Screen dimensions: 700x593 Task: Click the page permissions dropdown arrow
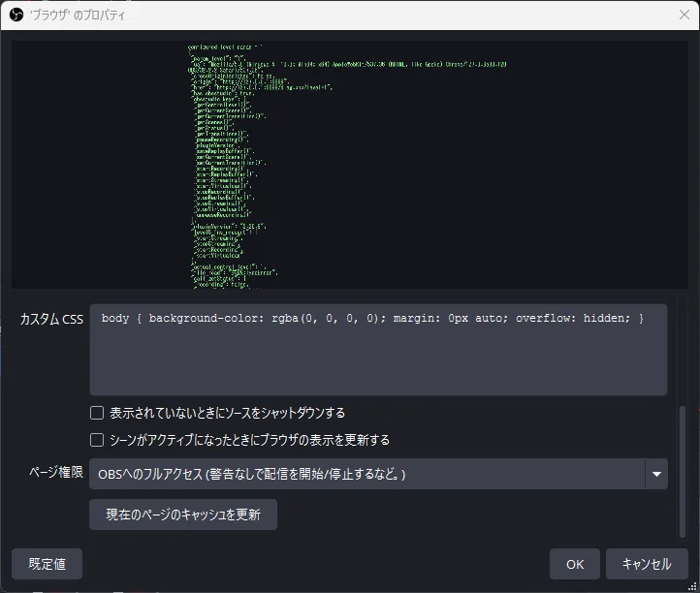(x=656, y=474)
